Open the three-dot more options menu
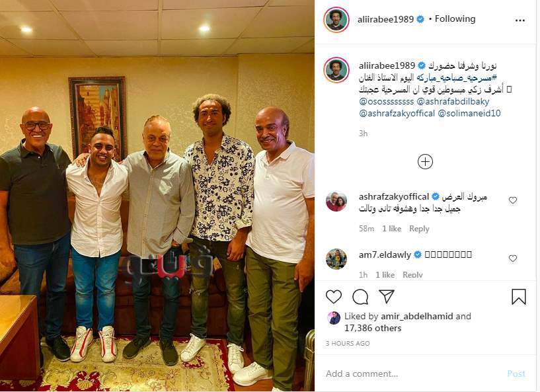The width and height of the screenshot is (540, 392). [520, 20]
